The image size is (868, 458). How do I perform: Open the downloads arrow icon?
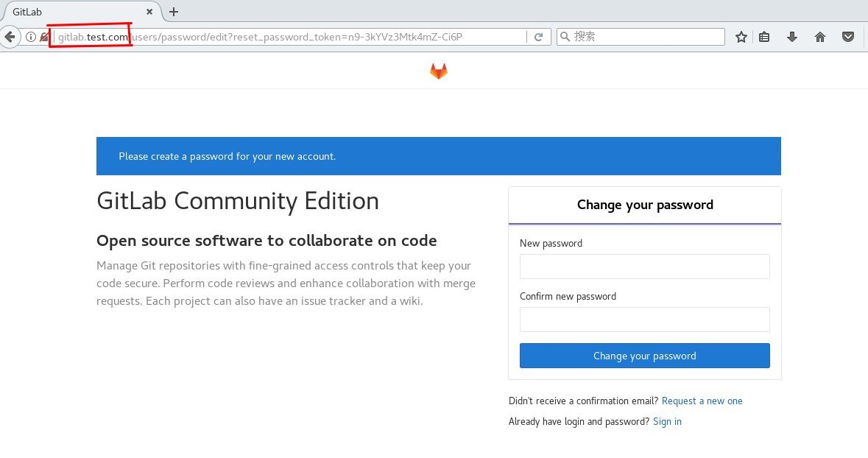[792, 37]
